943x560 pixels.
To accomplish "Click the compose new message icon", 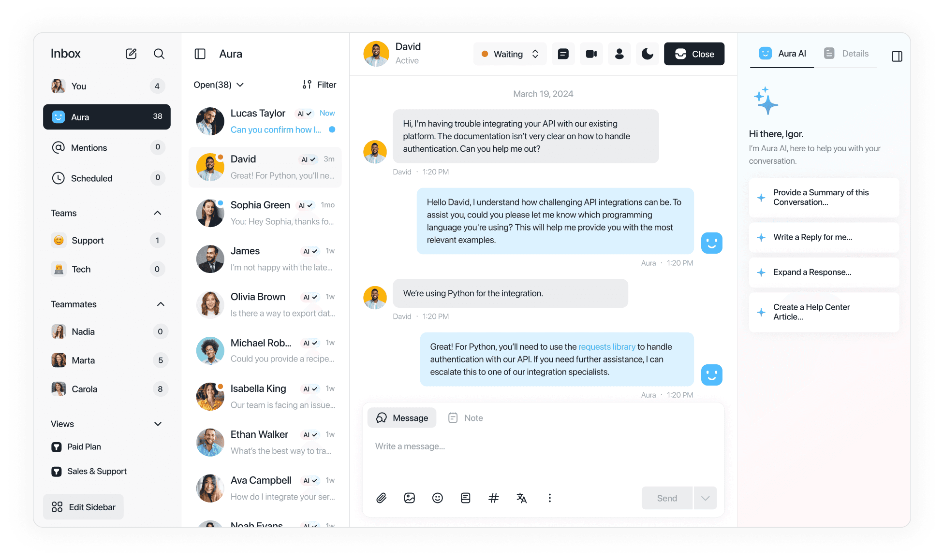I will tap(131, 54).
